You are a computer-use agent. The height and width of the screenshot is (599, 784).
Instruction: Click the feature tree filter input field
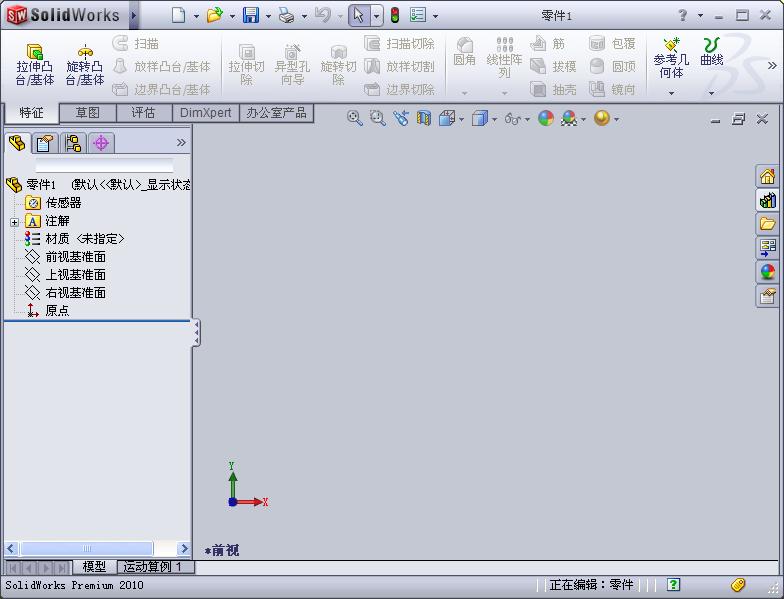104,165
